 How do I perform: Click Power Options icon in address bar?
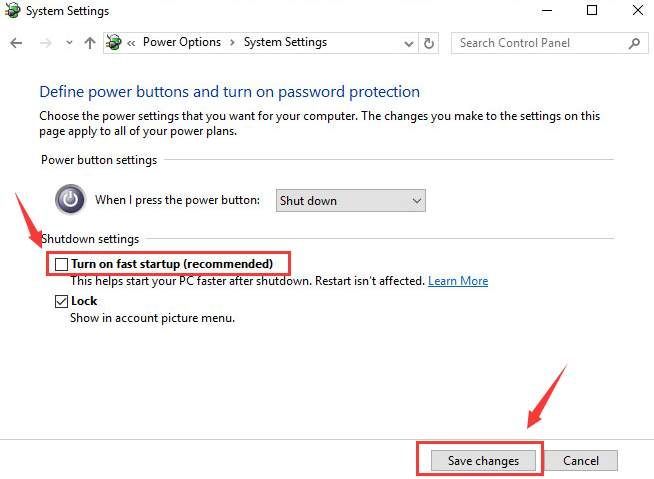113,43
